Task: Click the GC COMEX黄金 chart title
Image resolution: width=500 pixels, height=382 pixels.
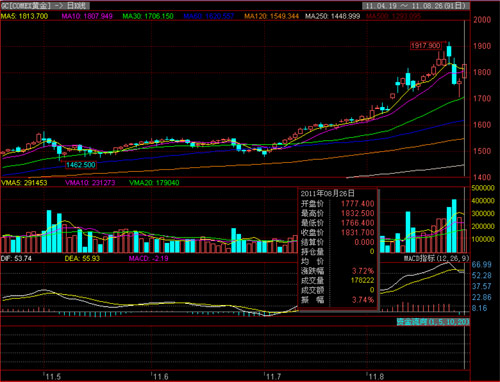Action: pos(44,6)
